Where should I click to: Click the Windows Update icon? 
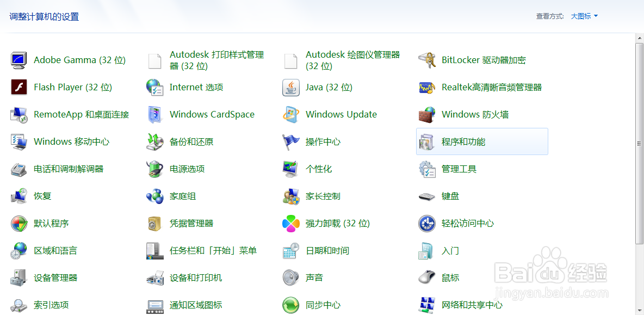(291, 114)
